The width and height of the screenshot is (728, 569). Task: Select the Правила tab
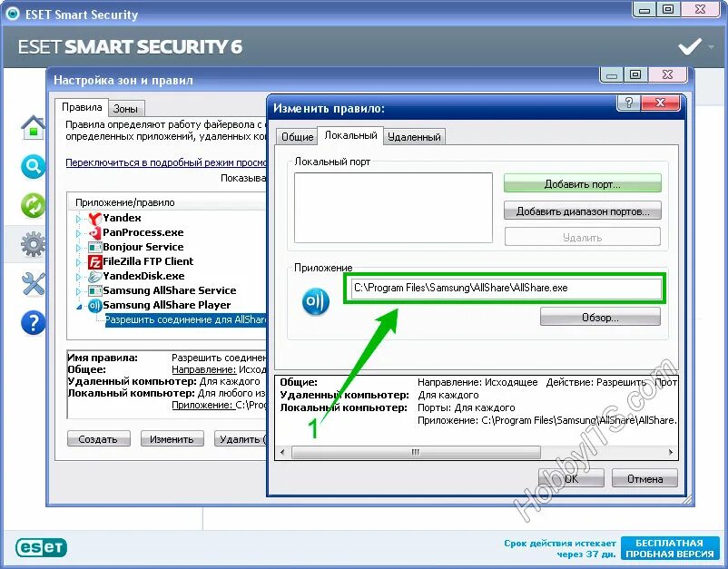pyautogui.click(x=82, y=107)
